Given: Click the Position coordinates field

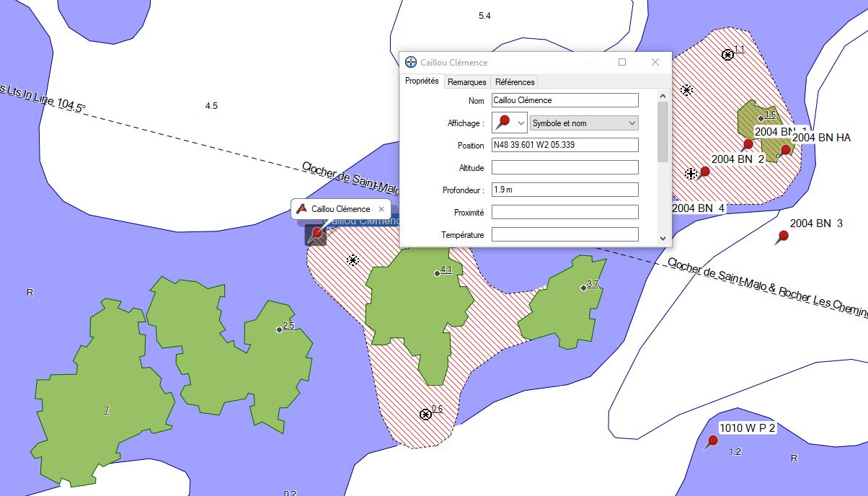Looking at the screenshot, I should 564,145.
